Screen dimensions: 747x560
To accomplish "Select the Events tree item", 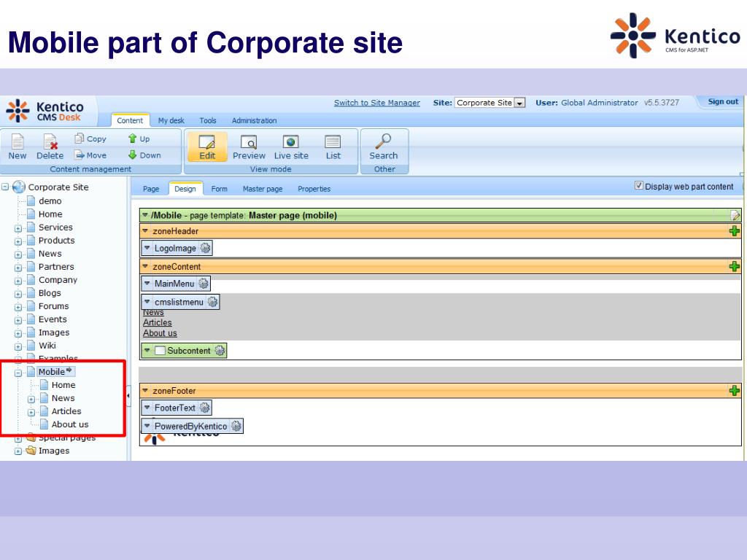I will coord(53,319).
